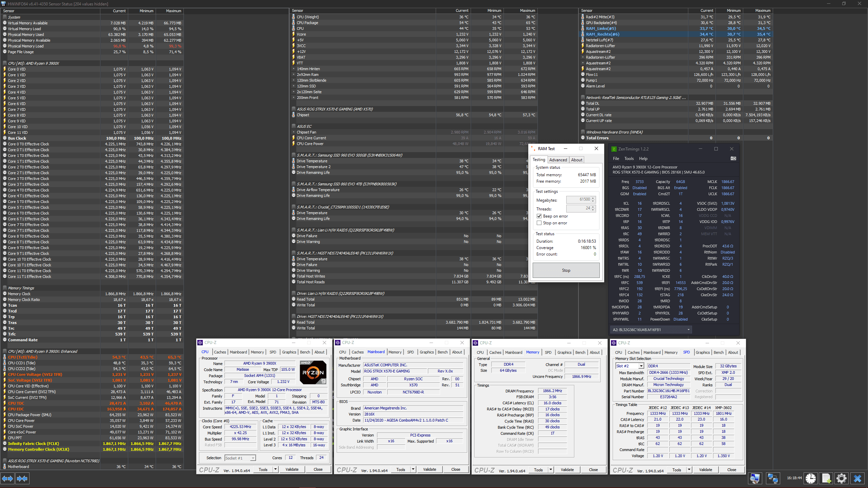Click the icon beside Command Rate row
The image size is (868, 488).
point(5,340)
